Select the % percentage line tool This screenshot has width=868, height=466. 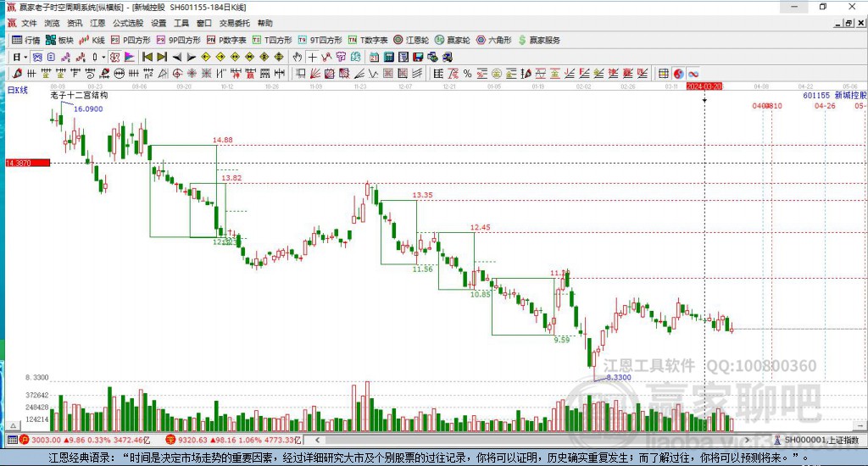pyautogui.click(x=467, y=74)
